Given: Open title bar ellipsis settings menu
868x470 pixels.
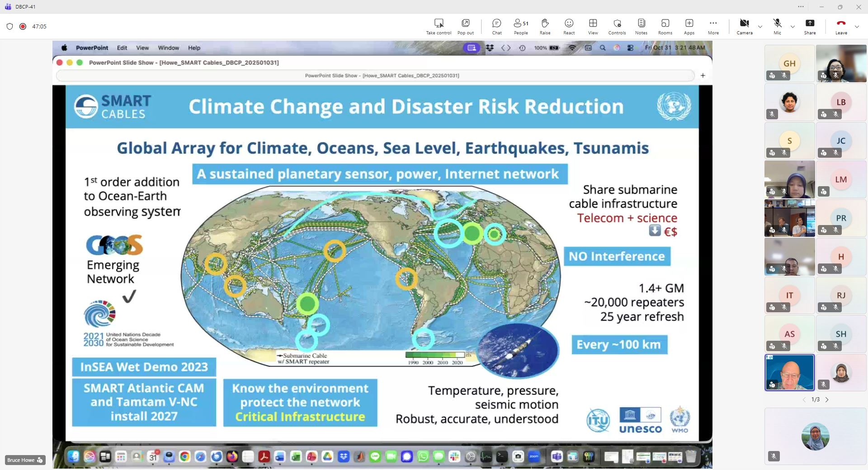Looking at the screenshot, I should 801,7.
